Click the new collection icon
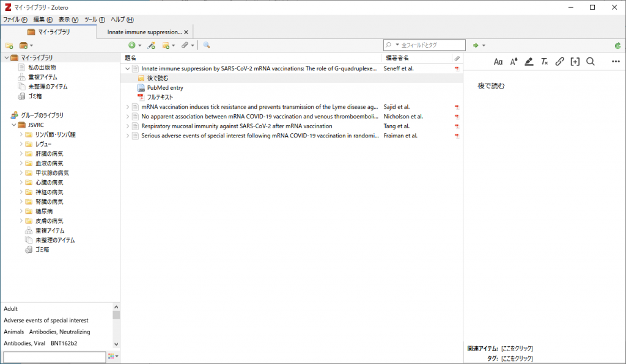This screenshot has width=626, height=364. 9,45
